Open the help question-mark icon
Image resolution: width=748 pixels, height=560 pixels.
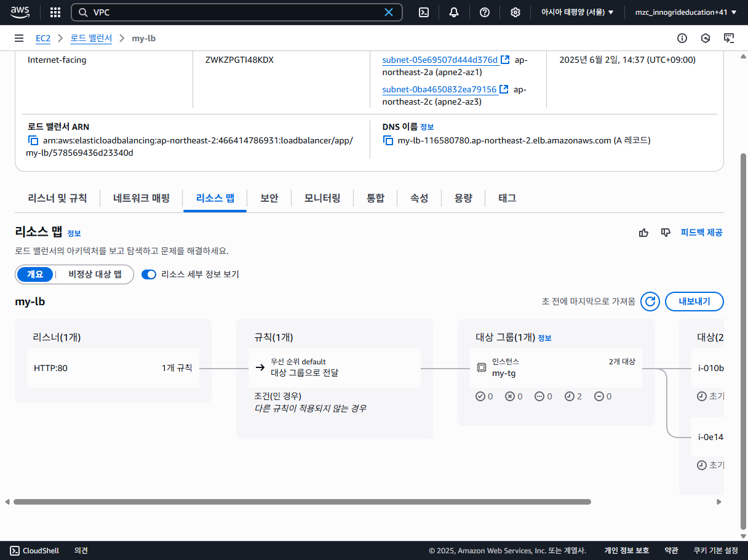[485, 12]
